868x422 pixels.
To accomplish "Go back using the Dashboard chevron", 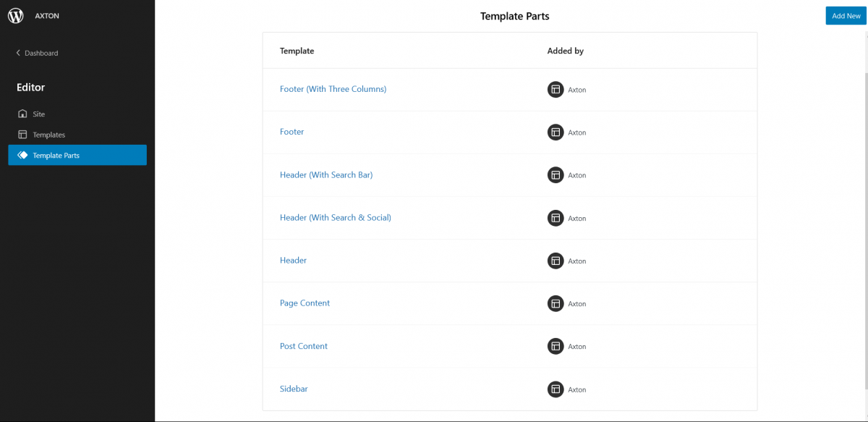I will 18,53.
